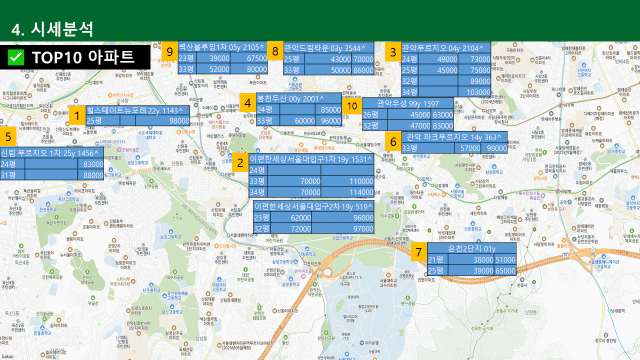
Task: Toggle the green TOP10 아파트 checkbox
Action: click(16, 57)
